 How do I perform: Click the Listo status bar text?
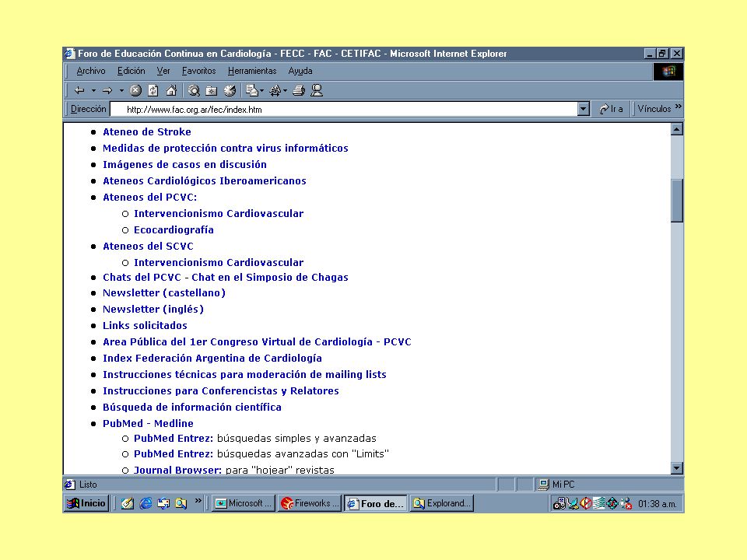click(x=88, y=485)
